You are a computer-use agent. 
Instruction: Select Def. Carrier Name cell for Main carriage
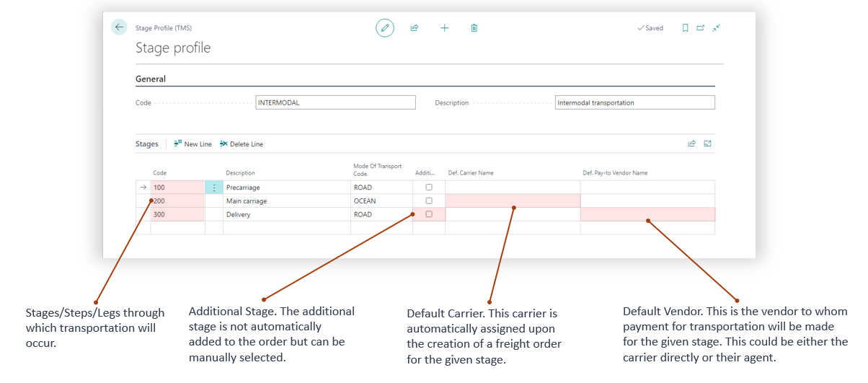(513, 201)
